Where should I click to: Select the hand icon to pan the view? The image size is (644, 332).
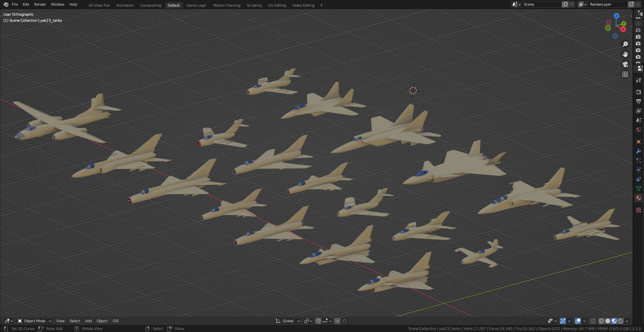pos(625,54)
